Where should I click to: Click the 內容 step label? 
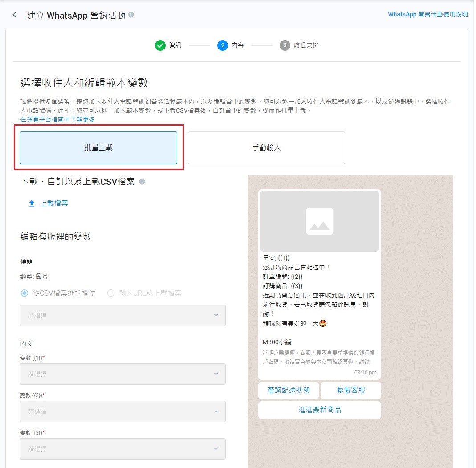point(237,45)
